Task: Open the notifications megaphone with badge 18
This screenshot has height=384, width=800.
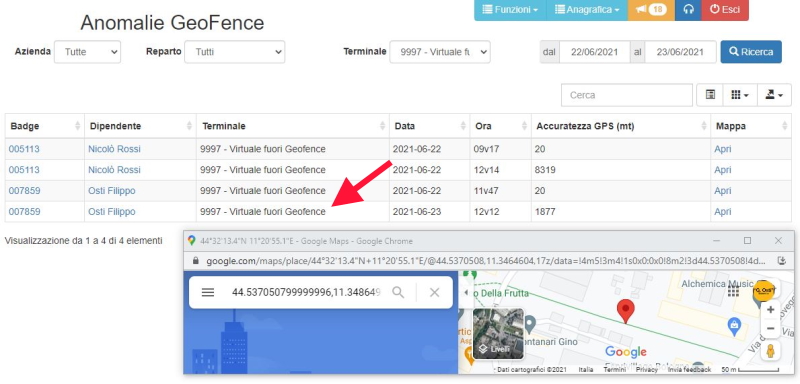Action: click(651, 10)
